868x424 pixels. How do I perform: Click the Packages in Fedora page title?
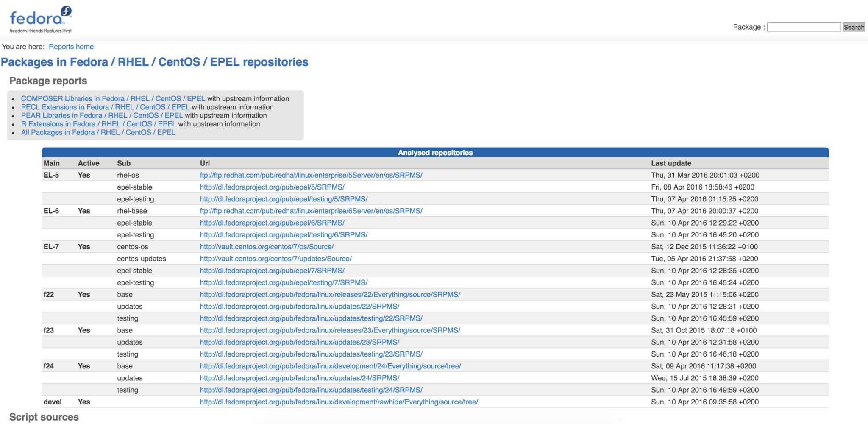click(155, 62)
